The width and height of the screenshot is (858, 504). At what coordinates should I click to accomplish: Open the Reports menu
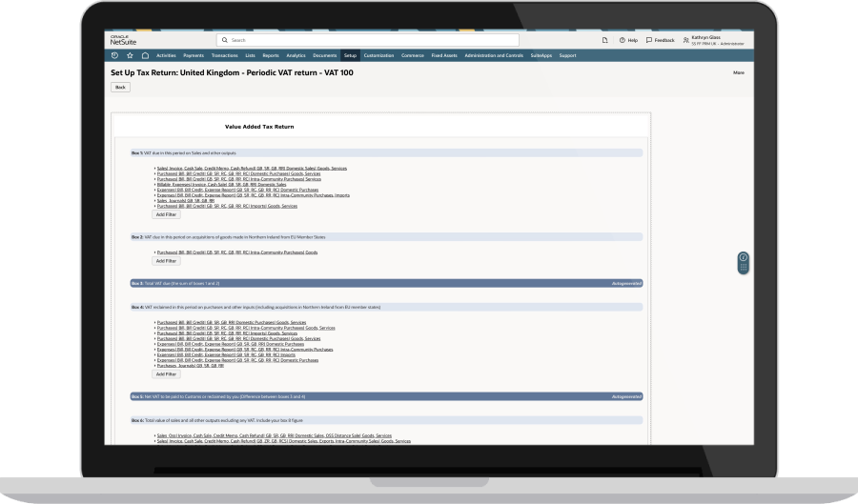tap(271, 55)
